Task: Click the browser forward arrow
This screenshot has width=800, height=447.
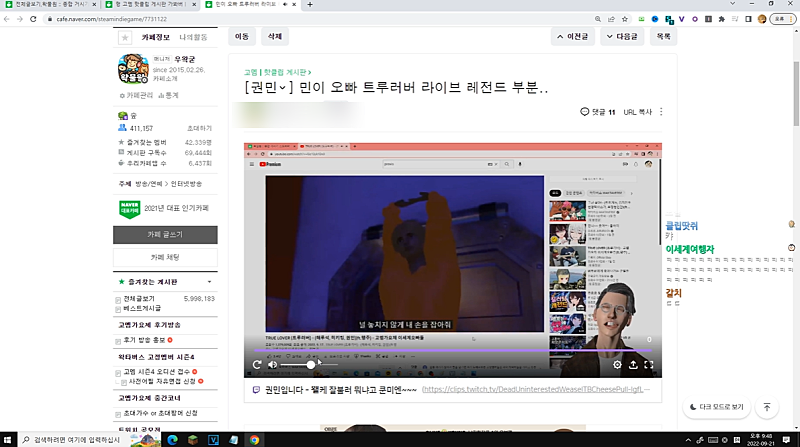Action: (x=19, y=19)
